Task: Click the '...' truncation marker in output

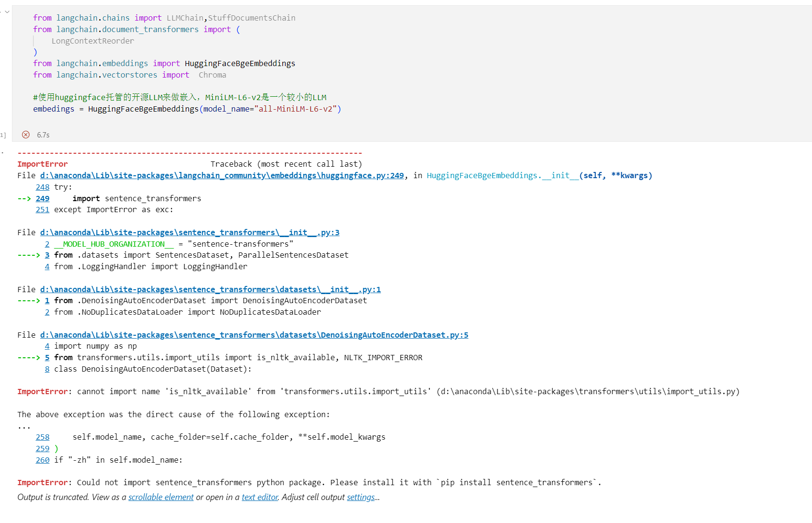Action: (24, 426)
